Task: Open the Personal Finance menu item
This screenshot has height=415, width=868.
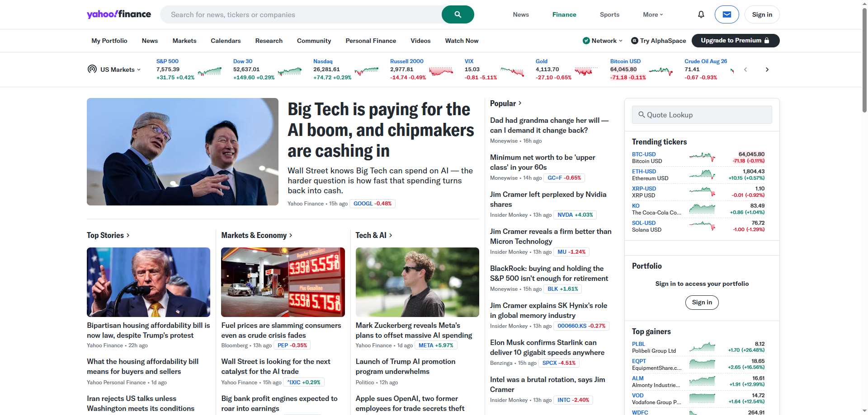Action: pyautogui.click(x=371, y=41)
